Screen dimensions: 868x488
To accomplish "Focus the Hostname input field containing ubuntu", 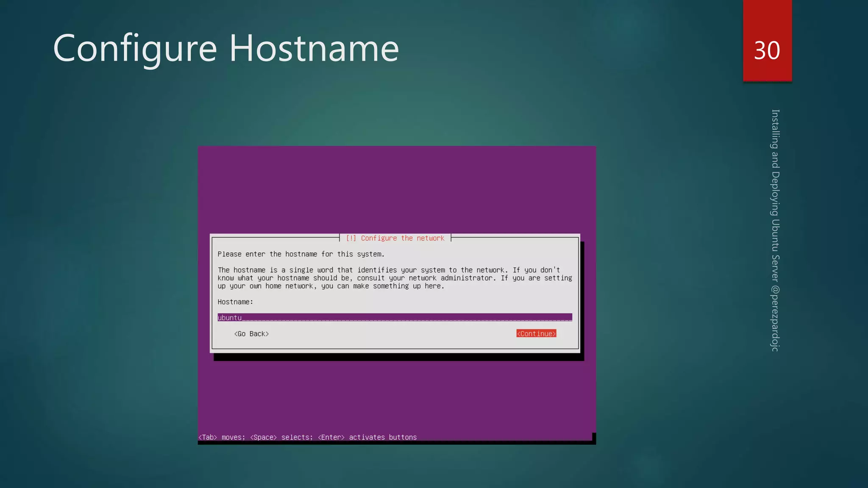I will click(x=394, y=317).
